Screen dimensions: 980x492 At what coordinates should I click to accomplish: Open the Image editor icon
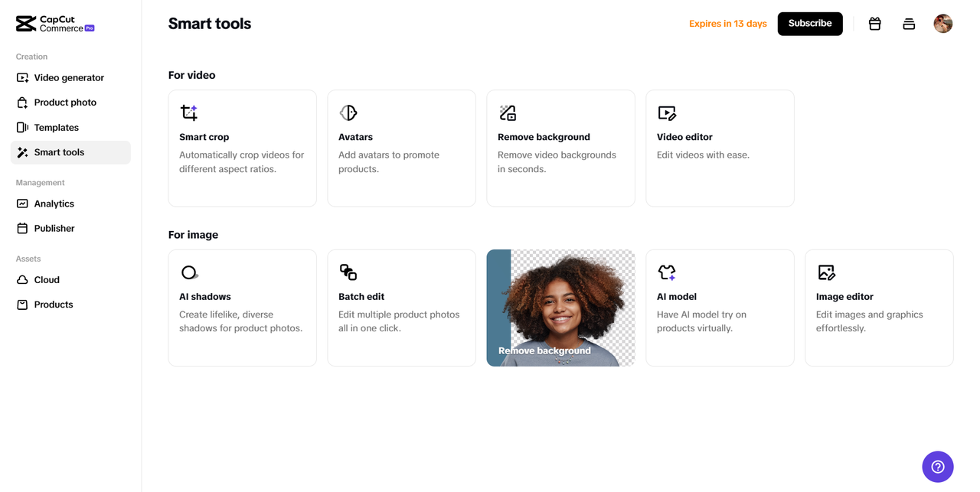coord(826,272)
